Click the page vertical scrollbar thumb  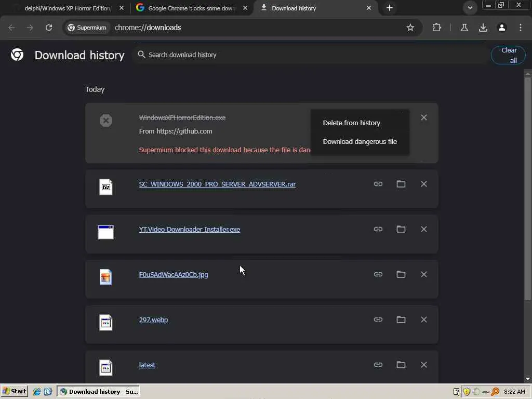click(528, 188)
